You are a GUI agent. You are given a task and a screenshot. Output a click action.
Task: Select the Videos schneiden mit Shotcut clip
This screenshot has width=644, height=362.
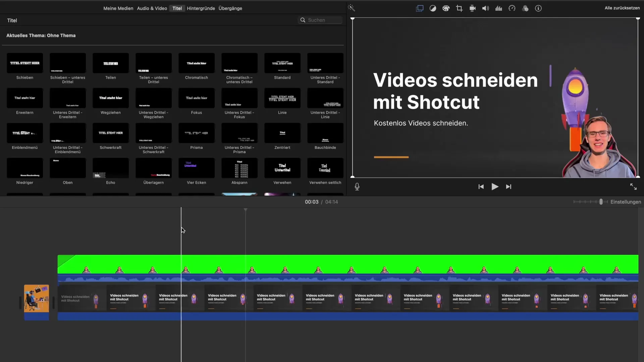point(348,302)
